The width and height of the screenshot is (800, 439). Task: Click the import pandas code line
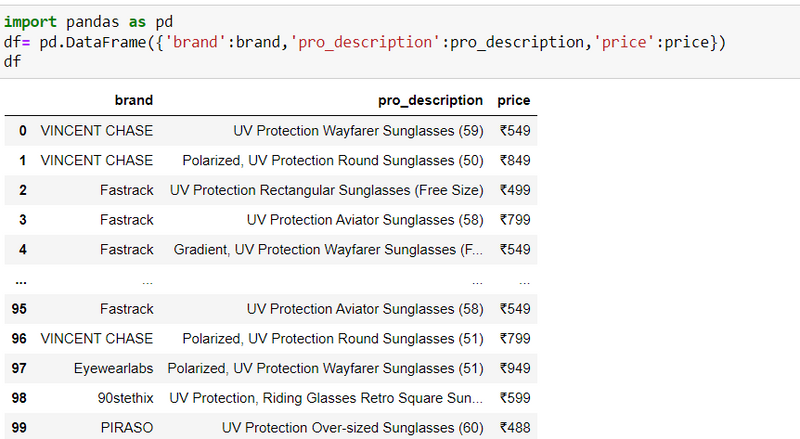[88, 22]
